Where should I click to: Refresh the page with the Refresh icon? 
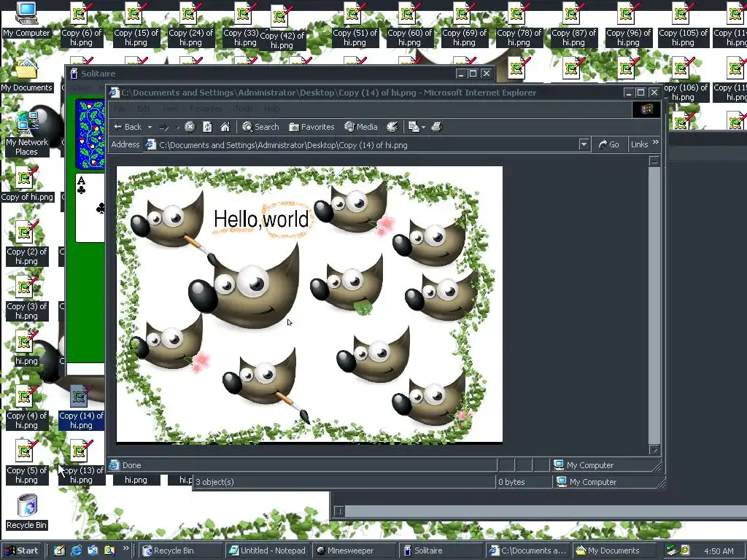pyautogui.click(x=207, y=127)
